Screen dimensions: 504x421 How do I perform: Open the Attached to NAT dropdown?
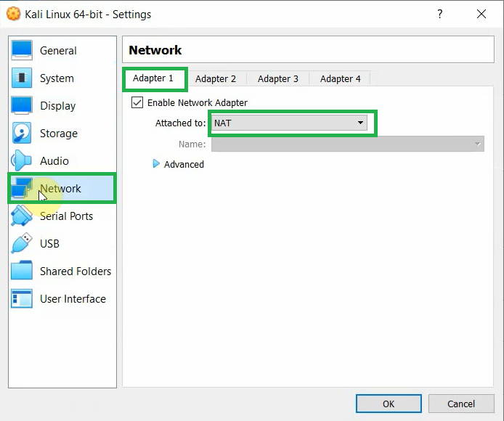pos(289,123)
